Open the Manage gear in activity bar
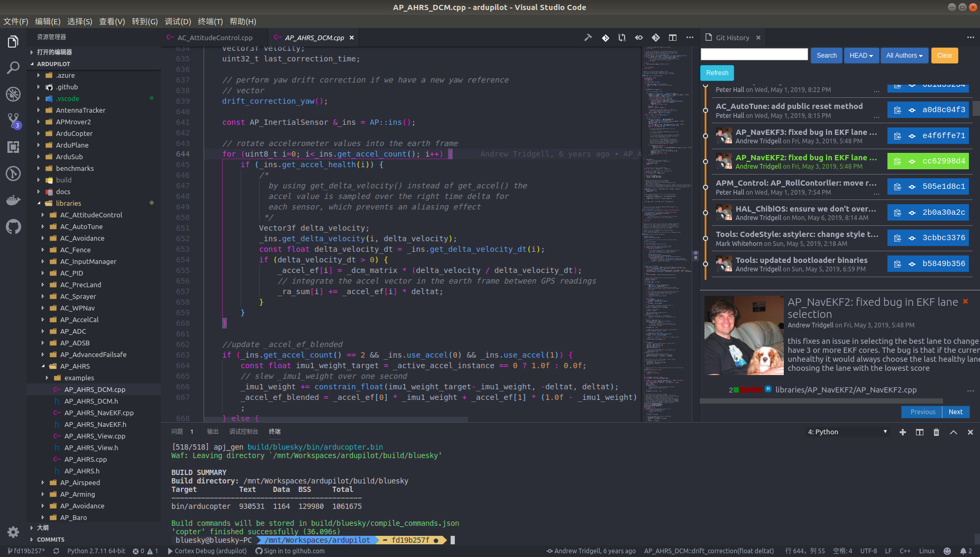 point(13,532)
